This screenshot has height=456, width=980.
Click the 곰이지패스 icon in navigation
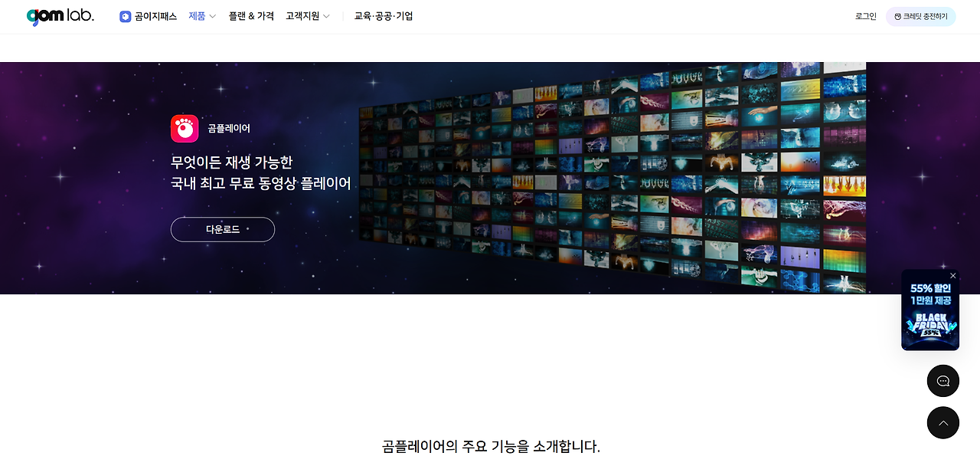coord(126,16)
